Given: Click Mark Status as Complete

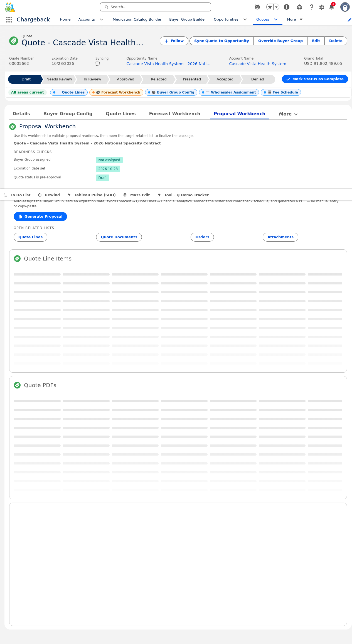Looking at the screenshot, I should coord(315,79).
